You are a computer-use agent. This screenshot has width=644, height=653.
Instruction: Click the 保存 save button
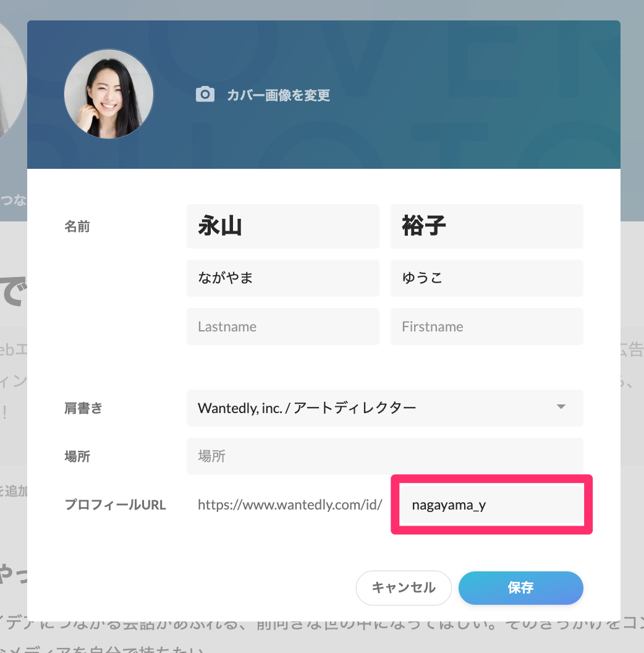521,587
